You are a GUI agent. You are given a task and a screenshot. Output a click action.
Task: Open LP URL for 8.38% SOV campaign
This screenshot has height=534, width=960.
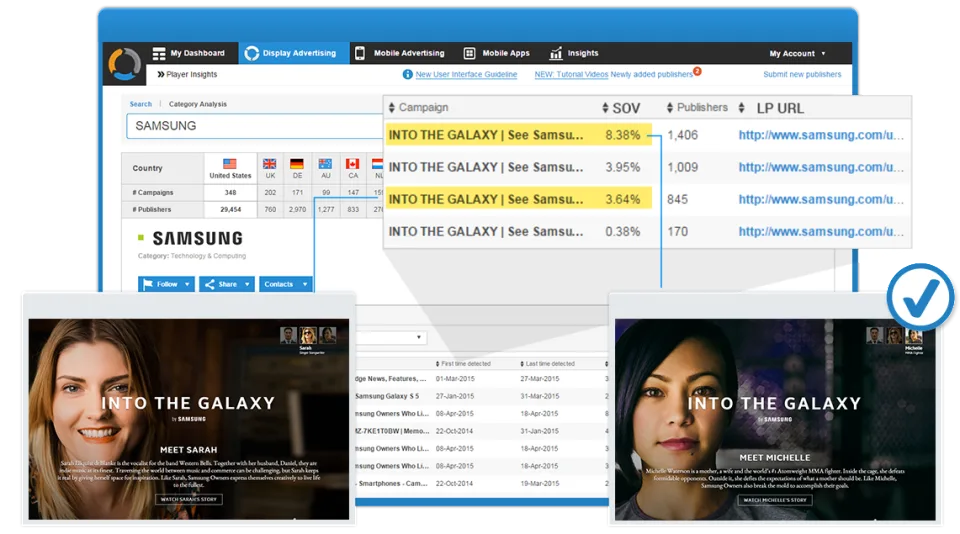click(x=821, y=135)
